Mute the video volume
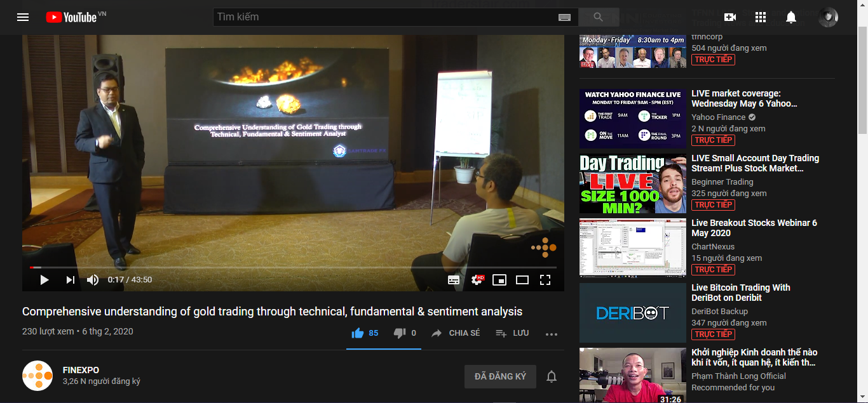Image resolution: width=868 pixels, height=403 pixels. click(93, 280)
